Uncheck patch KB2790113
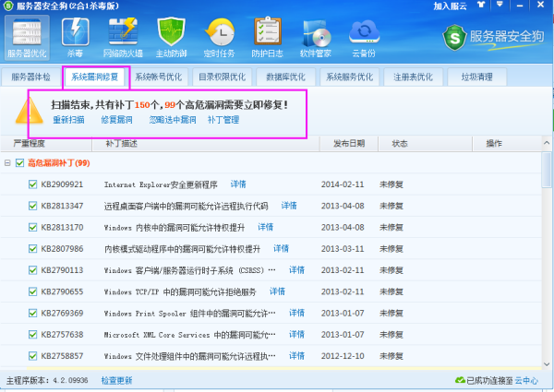This screenshot has height=392, width=554. coord(32,270)
